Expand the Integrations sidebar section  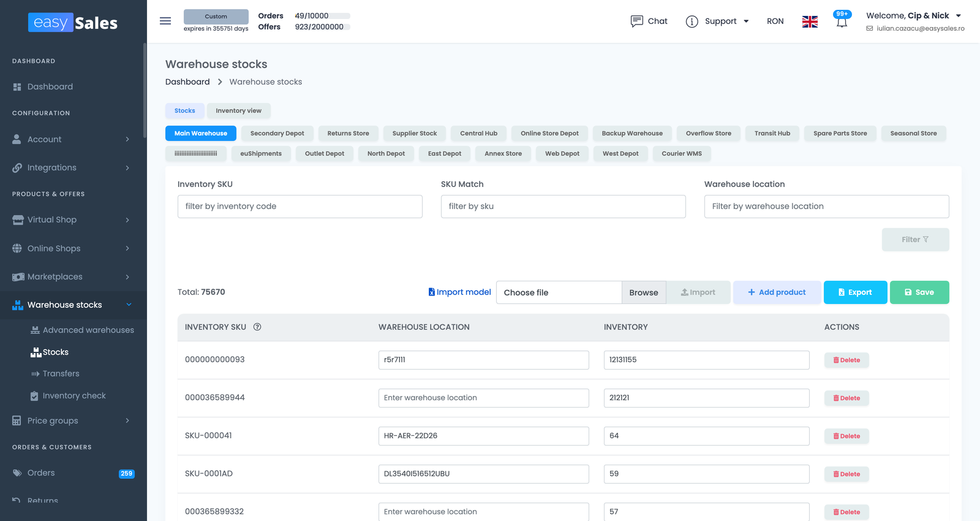(73, 168)
